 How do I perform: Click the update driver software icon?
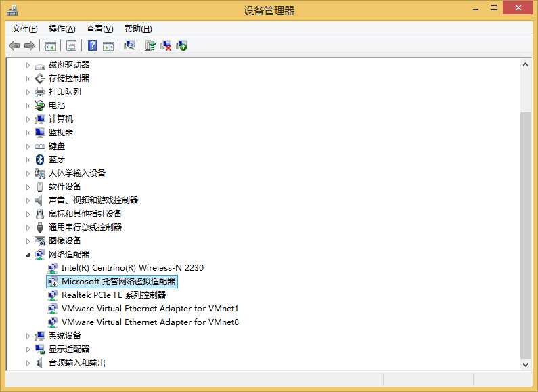[x=150, y=45]
